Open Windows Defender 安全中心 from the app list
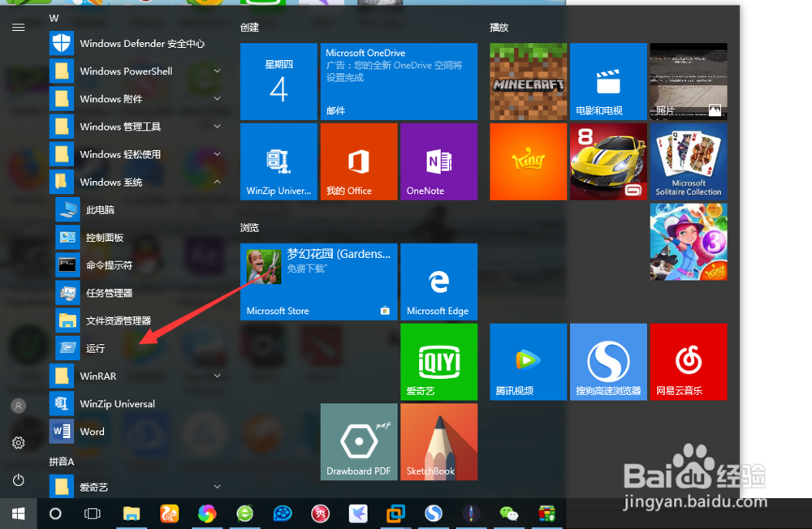The image size is (812, 529). [137, 44]
